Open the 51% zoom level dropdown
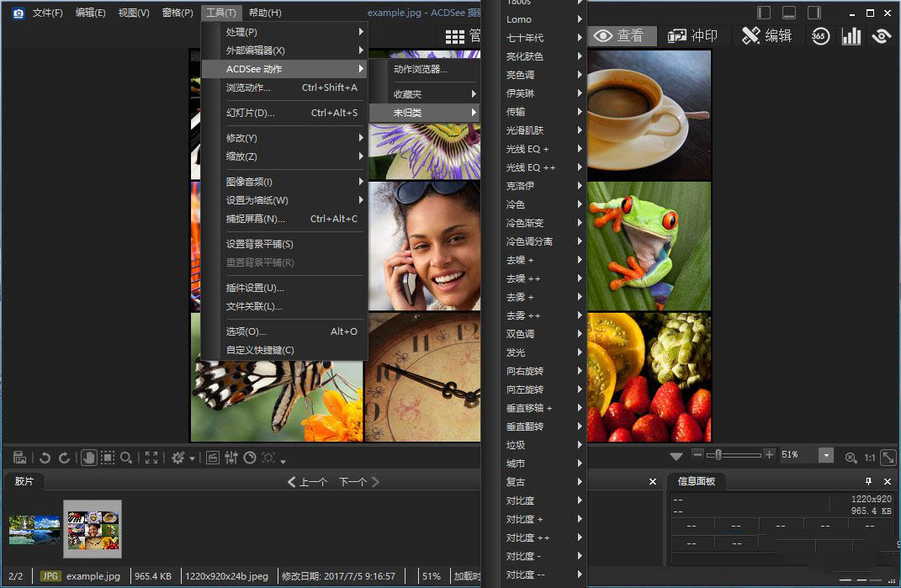 point(826,455)
